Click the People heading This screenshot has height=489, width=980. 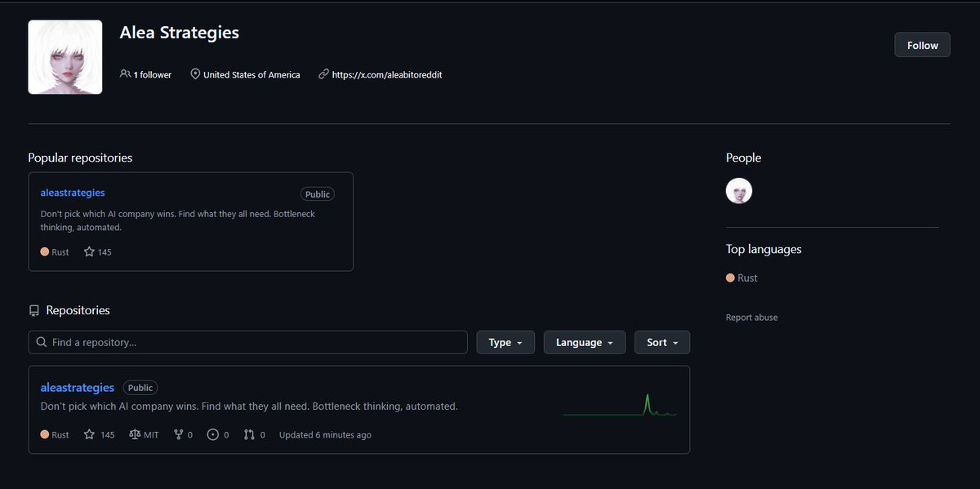click(743, 158)
